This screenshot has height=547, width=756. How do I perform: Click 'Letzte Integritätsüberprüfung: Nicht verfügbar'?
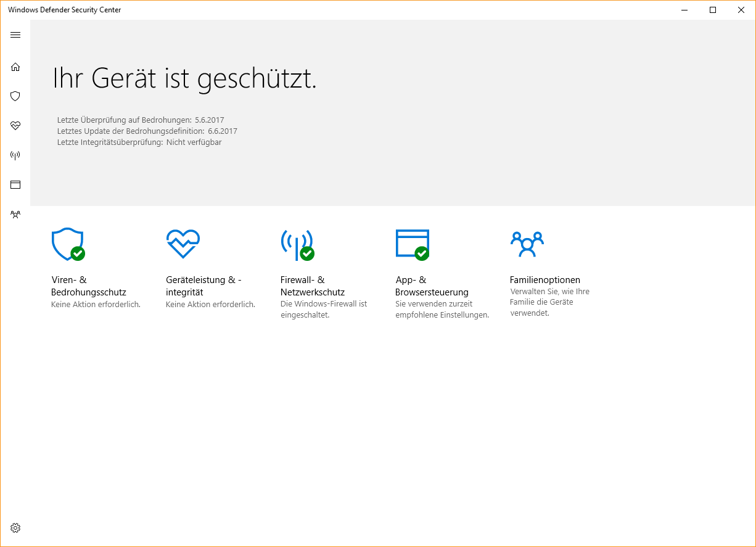pyautogui.click(x=139, y=142)
